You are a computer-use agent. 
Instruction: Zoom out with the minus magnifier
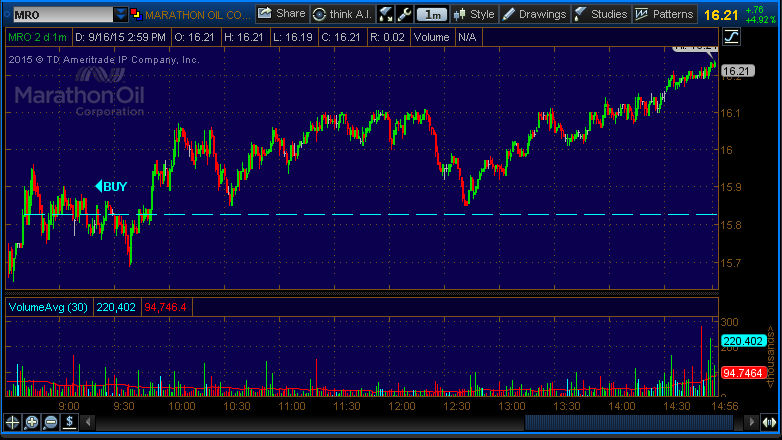(x=50, y=423)
